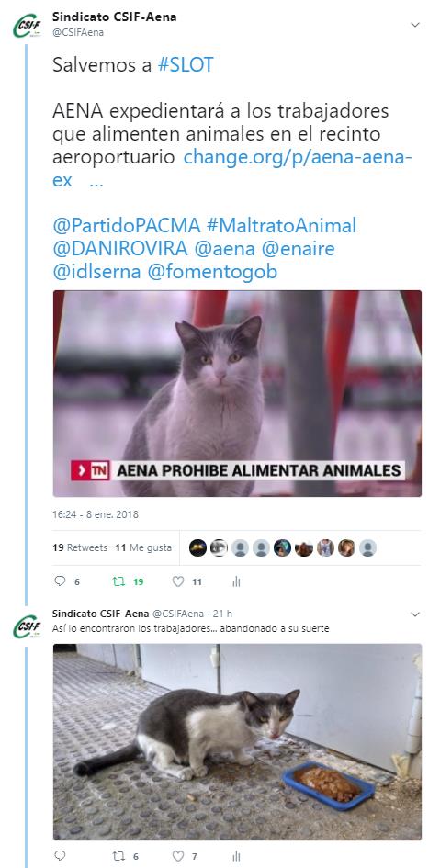The height and width of the screenshot is (868, 440).
Task: Expand the truncated link ellipsis
Action: click(96, 180)
